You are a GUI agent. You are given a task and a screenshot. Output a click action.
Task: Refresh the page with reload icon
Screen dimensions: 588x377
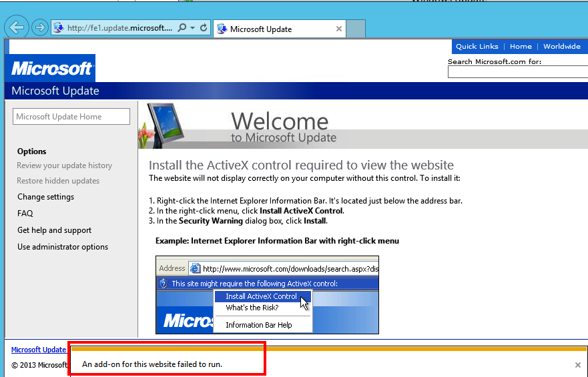[x=204, y=28]
